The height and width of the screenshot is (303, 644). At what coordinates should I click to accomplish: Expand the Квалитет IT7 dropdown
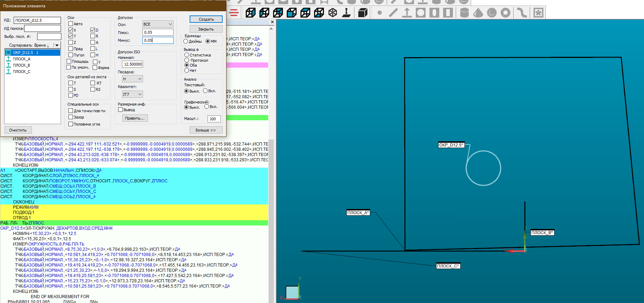[132, 94]
